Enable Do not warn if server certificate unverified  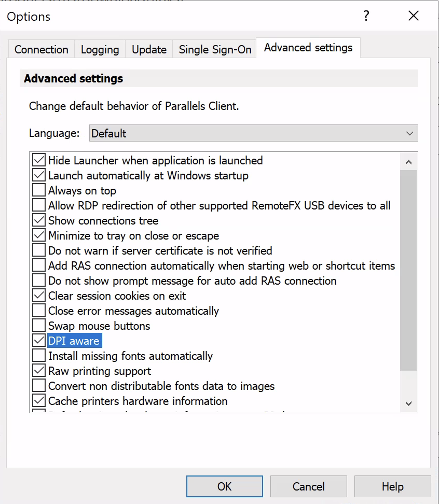tap(39, 250)
